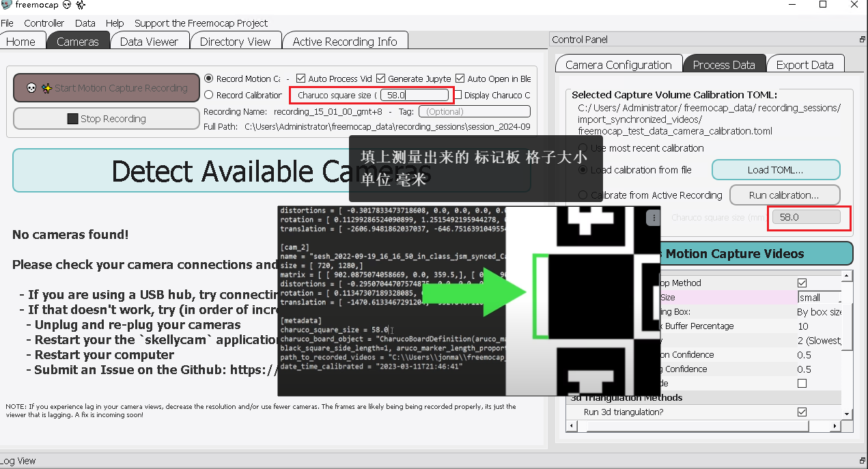Select the Process Data tab
The height and width of the screenshot is (469, 868).
724,64
